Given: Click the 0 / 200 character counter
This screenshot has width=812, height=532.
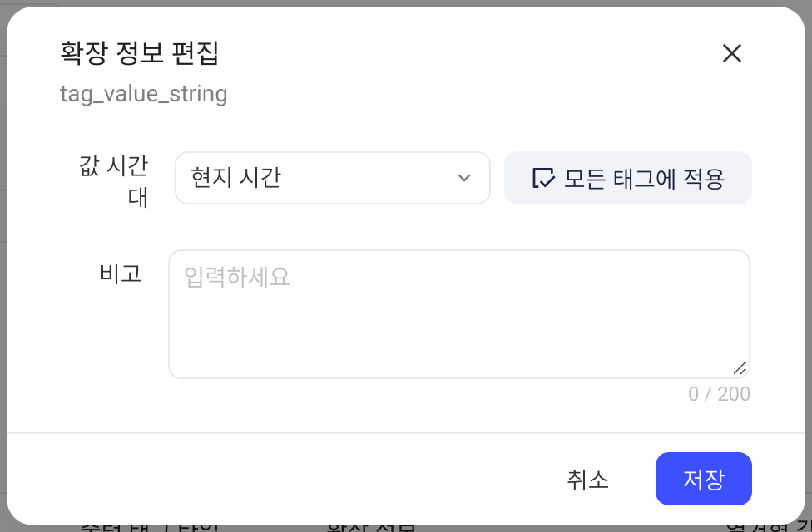Looking at the screenshot, I should click(719, 394).
